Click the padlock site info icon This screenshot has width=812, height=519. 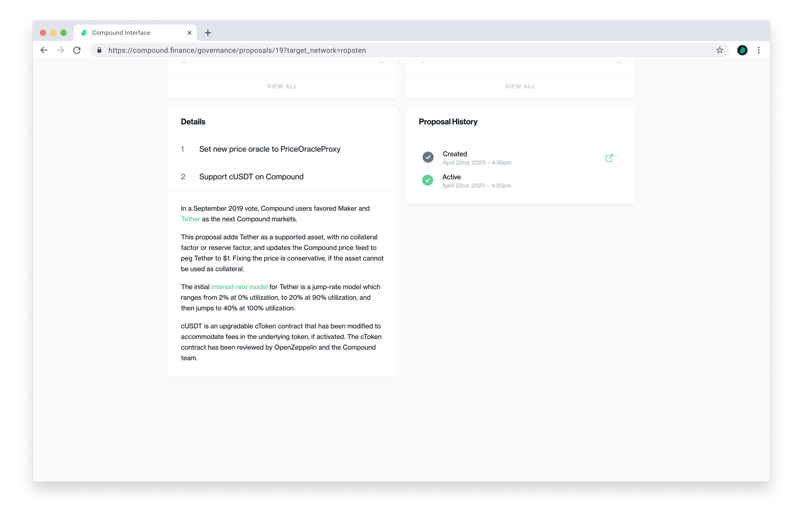[x=99, y=50]
